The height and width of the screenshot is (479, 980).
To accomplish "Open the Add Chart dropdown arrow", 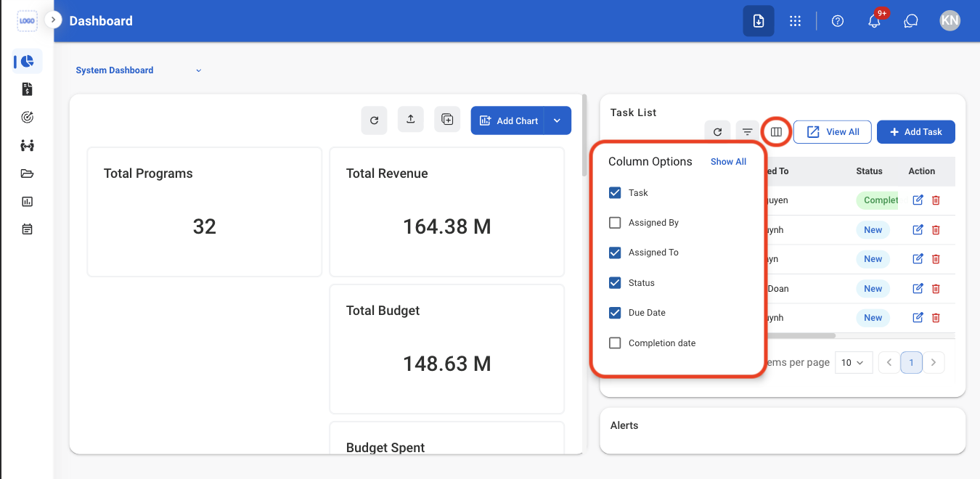I will click(557, 120).
